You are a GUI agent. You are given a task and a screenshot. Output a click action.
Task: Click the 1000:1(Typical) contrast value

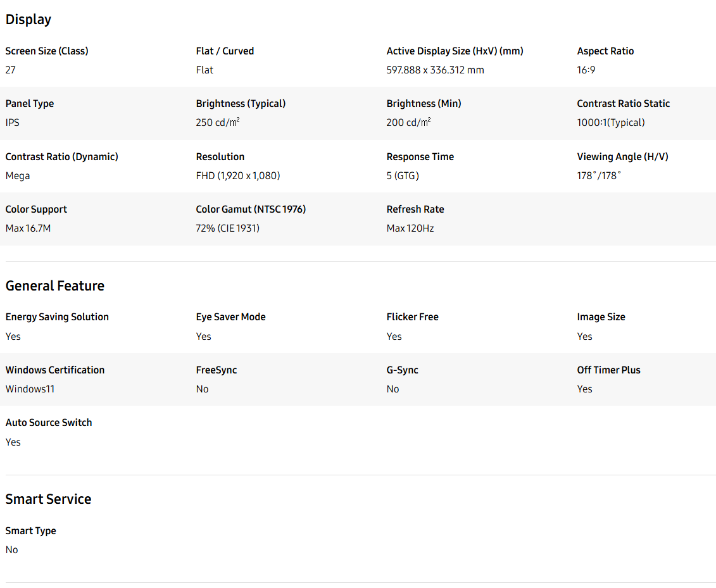click(x=610, y=123)
